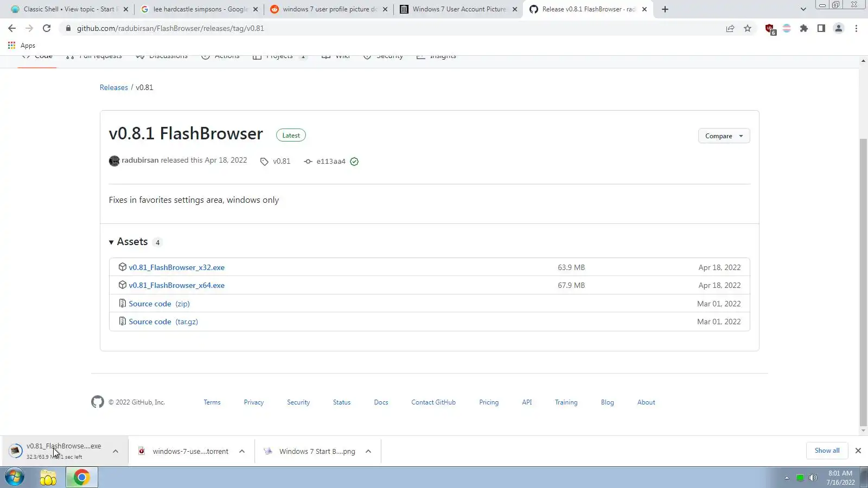Open the Security footer link
The image size is (868, 488).
tap(298, 402)
